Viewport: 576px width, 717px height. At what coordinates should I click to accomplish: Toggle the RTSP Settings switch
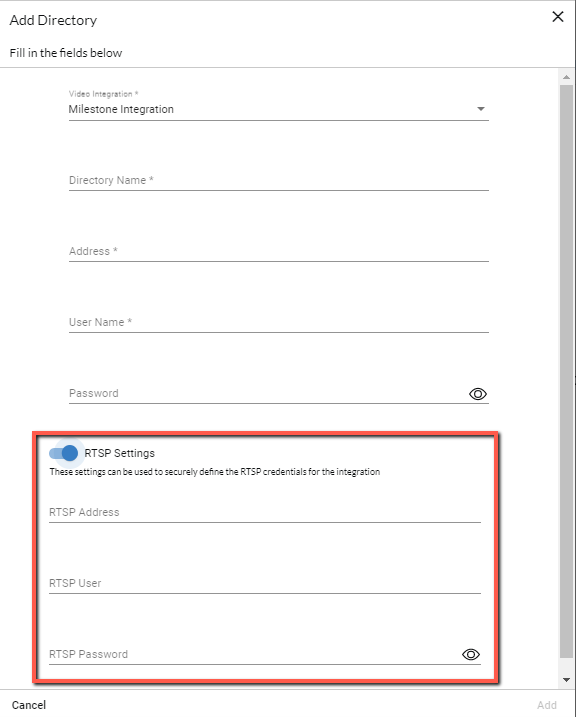[x=64, y=453]
